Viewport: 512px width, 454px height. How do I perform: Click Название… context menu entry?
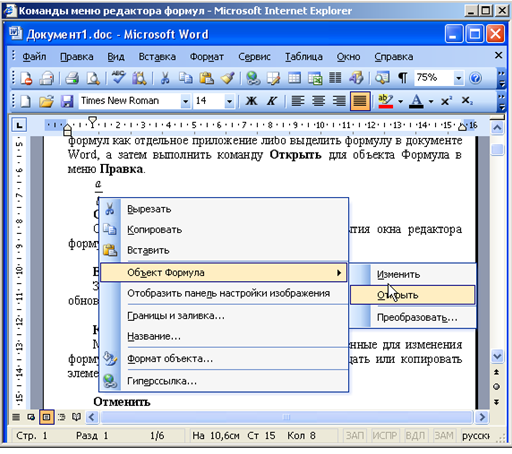(x=224, y=336)
